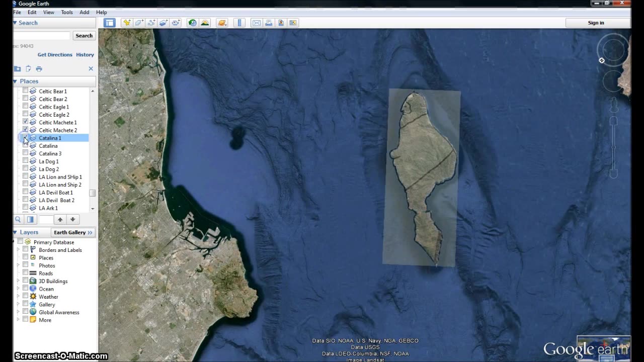Screen dimensions: 644x362
Task: Expand the 3D Buildings layer arrow
Action: (x=19, y=281)
